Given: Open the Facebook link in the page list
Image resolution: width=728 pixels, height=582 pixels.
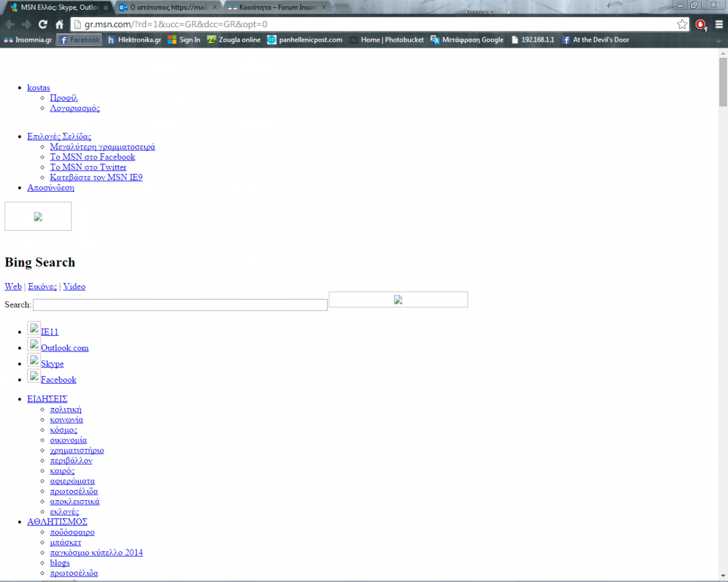Looking at the screenshot, I should coord(59,380).
